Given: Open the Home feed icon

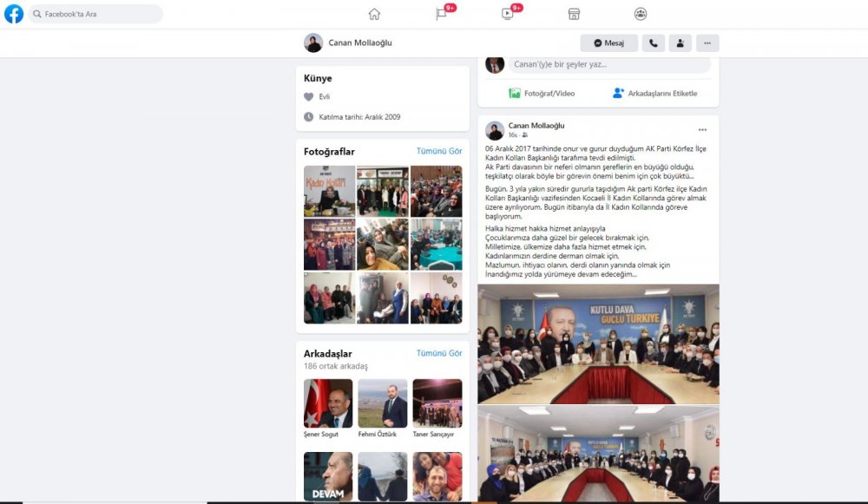Looking at the screenshot, I should click(x=374, y=15).
